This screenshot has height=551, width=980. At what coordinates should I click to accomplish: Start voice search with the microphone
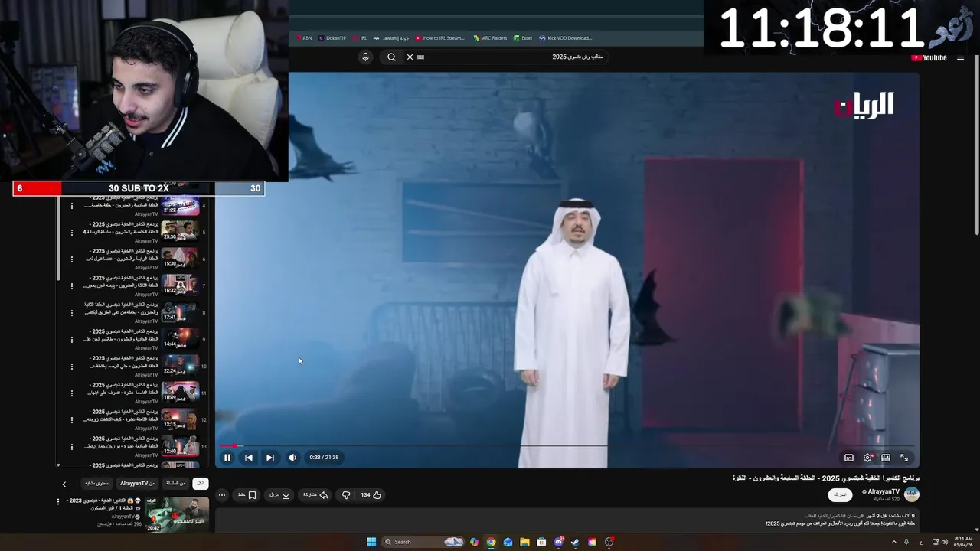tap(365, 57)
